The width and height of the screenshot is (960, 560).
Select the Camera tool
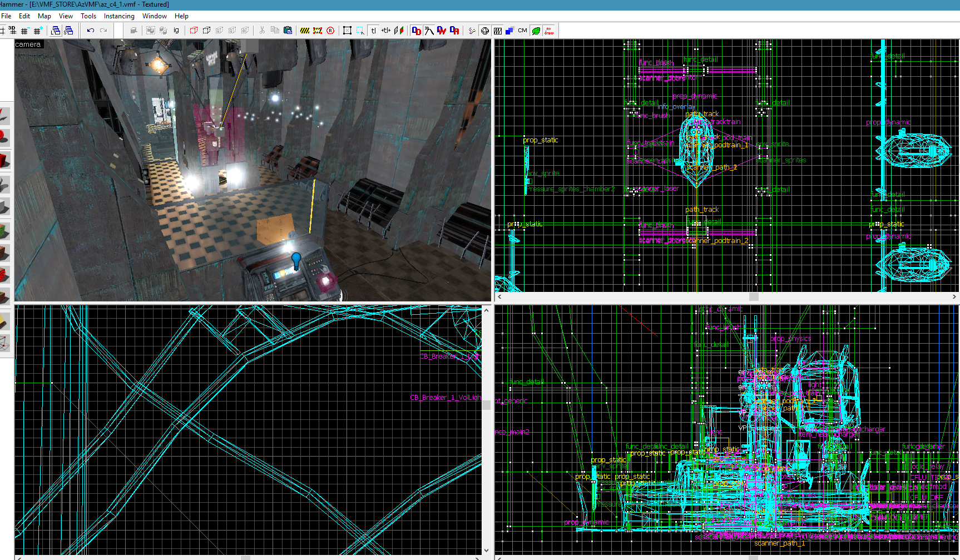4,160
